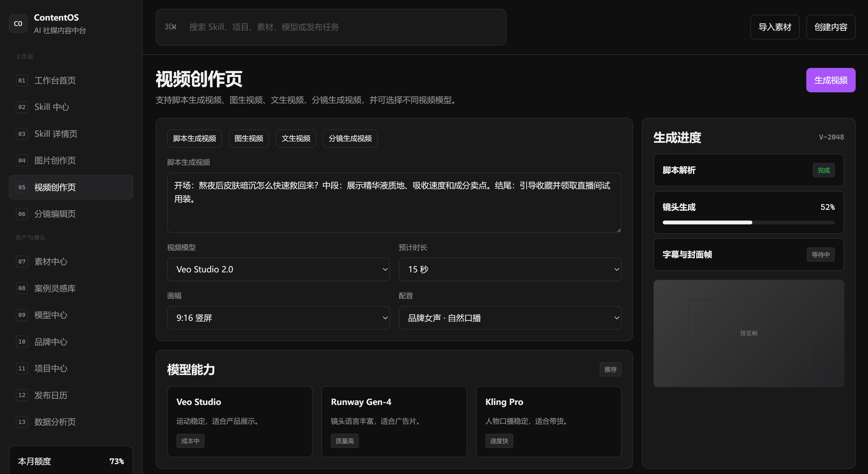Select 视频创作页 sidebar item

(71, 187)
